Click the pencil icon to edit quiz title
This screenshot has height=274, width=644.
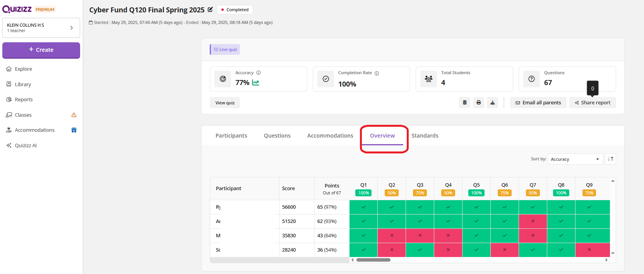210,10
